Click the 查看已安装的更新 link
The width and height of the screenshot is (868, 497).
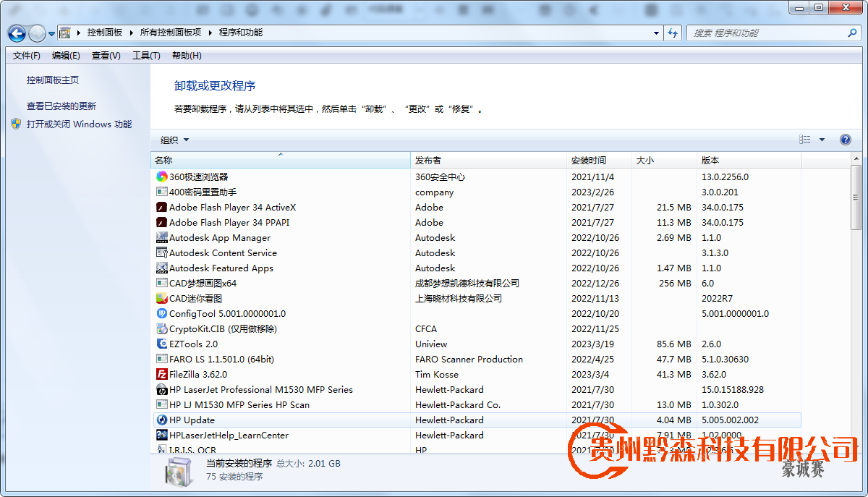point(61,106)
